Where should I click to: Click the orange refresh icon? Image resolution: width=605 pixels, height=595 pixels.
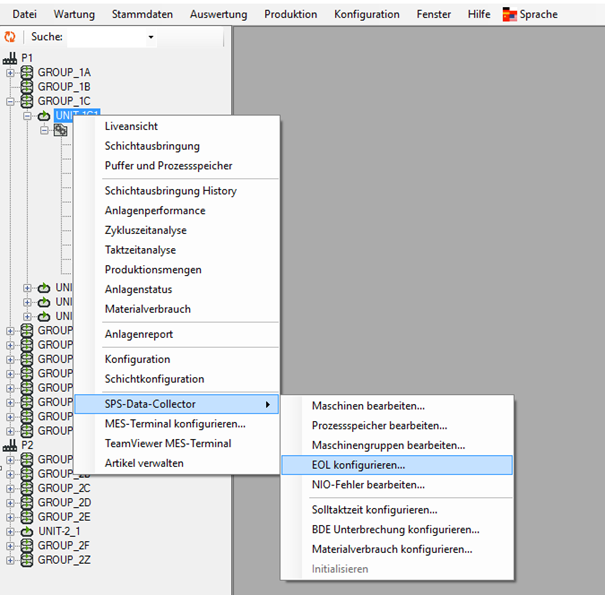click(x=11, y=37)
